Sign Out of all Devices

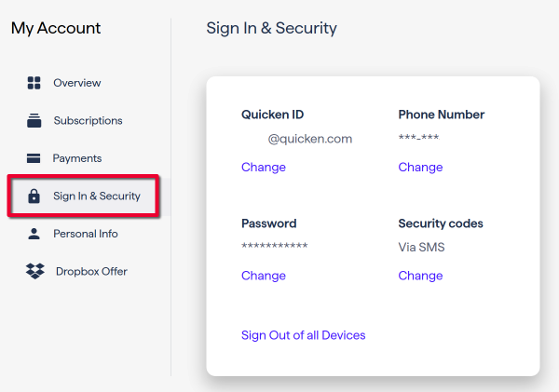(303, 335)
